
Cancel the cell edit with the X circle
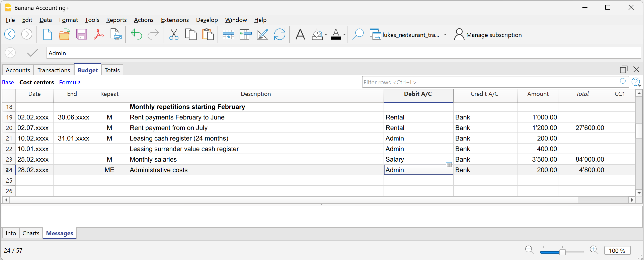click(10, 53)
